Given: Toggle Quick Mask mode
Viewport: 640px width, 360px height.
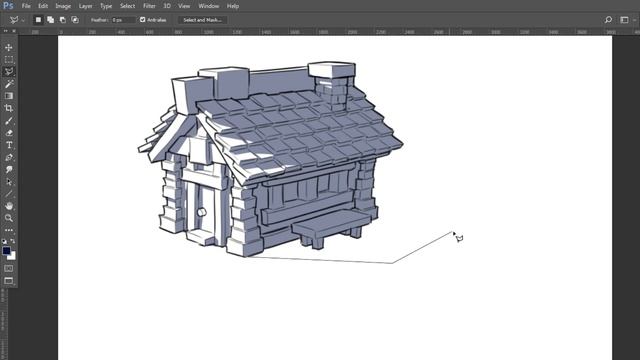Looking at the screenshot, I should point(9,269).
